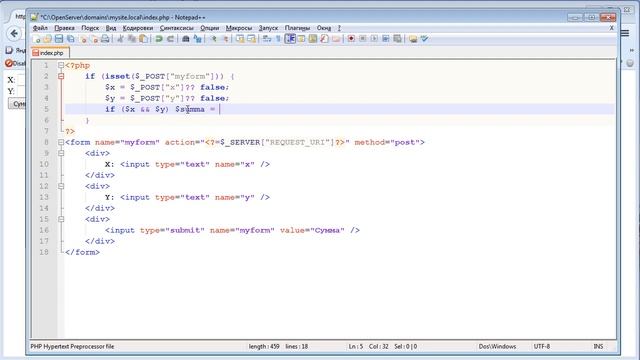The width and height of the screenshot is (640, 360).
Task: Cut selection with scissors icon
Action: 120,39
